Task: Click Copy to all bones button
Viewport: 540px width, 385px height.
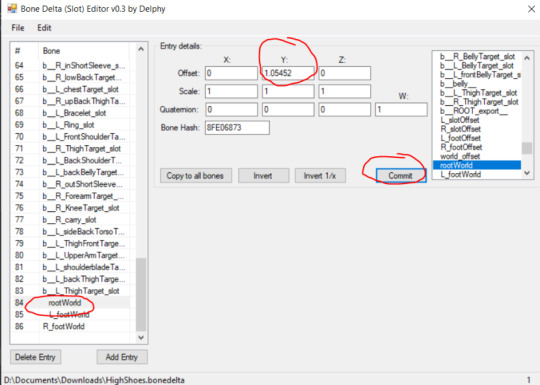Action: tap(196, 176)
